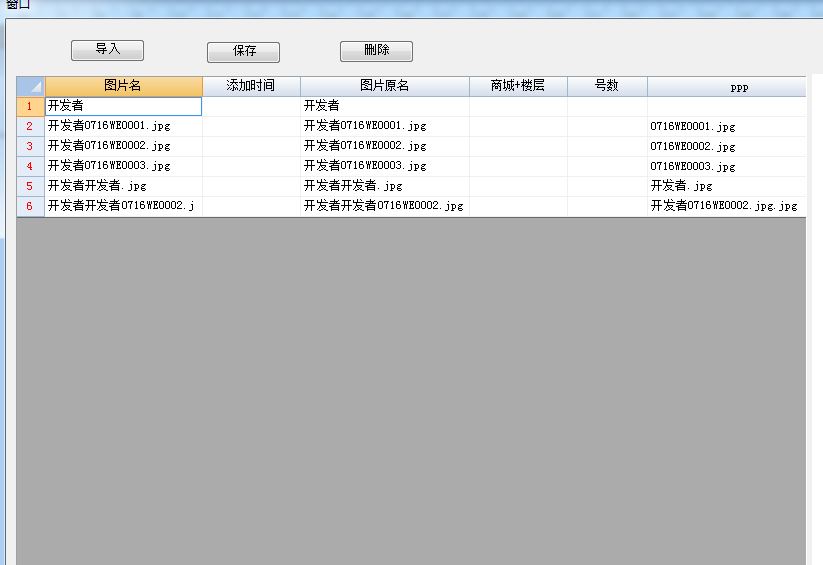Screen dimensions: 823x565
Task: Click the 删除 delete button
Action: click(x=376, y=51)
